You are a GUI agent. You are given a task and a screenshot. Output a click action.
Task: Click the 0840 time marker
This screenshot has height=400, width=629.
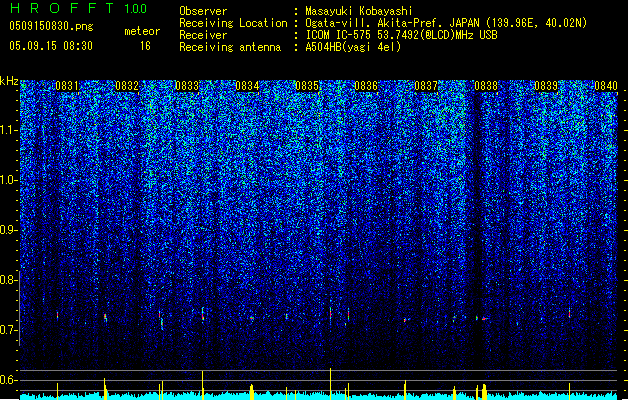point(606,86)
